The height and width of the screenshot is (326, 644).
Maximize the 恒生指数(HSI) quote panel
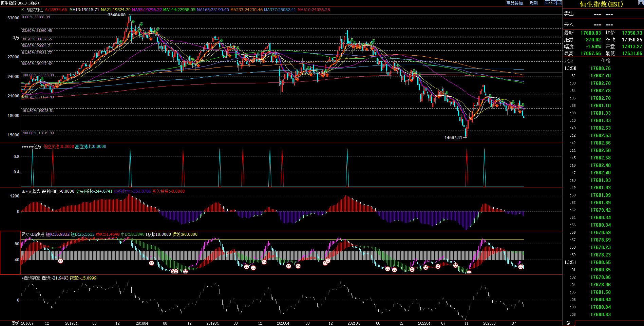click(x=641, y=3)
